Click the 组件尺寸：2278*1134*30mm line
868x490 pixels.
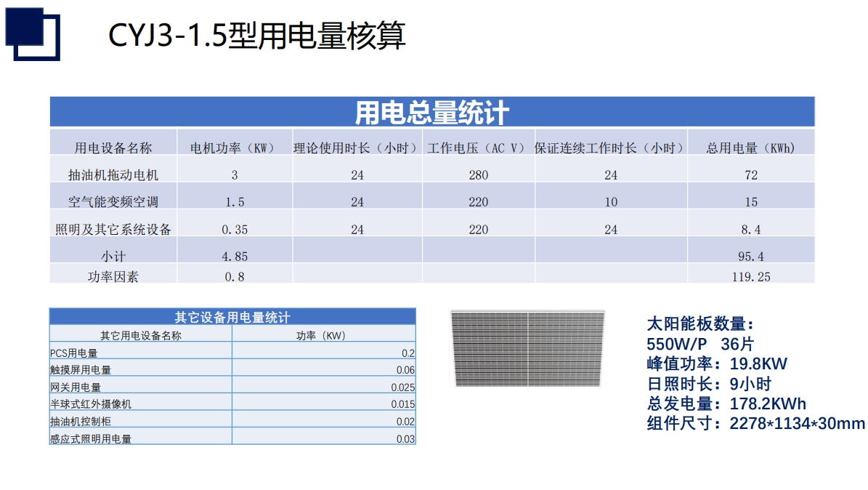coord(755,424)
